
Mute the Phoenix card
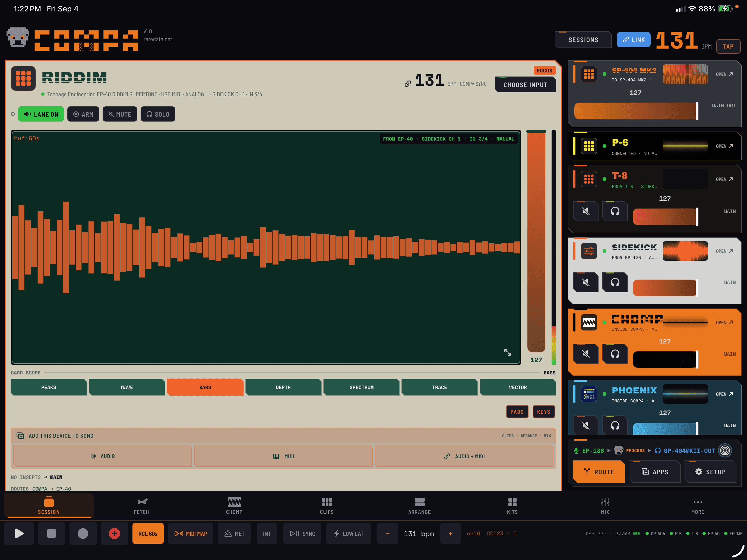pyautogui.click(x=585, y=425)
